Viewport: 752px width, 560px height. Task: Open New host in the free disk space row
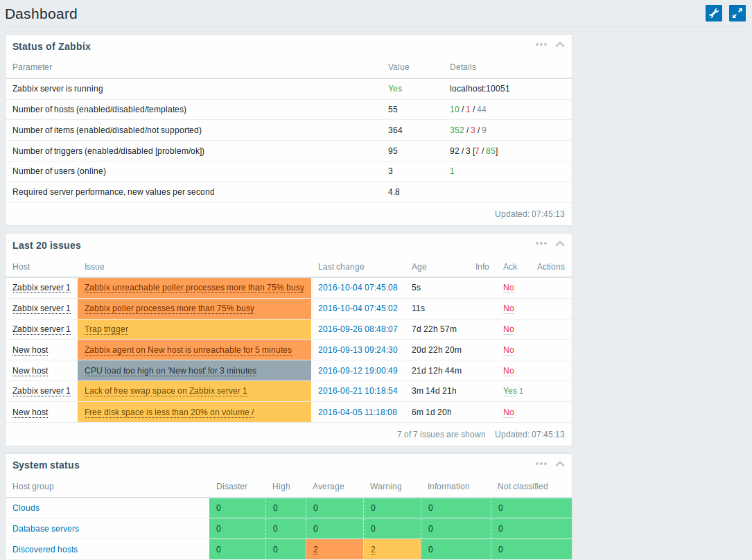[x=30, y=412]
